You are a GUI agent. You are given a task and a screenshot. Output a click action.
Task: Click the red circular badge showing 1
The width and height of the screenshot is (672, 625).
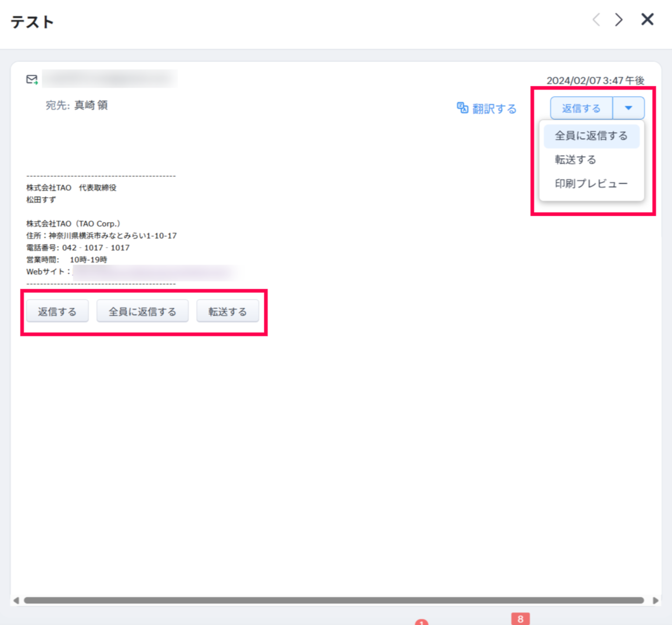click(422, 622)
